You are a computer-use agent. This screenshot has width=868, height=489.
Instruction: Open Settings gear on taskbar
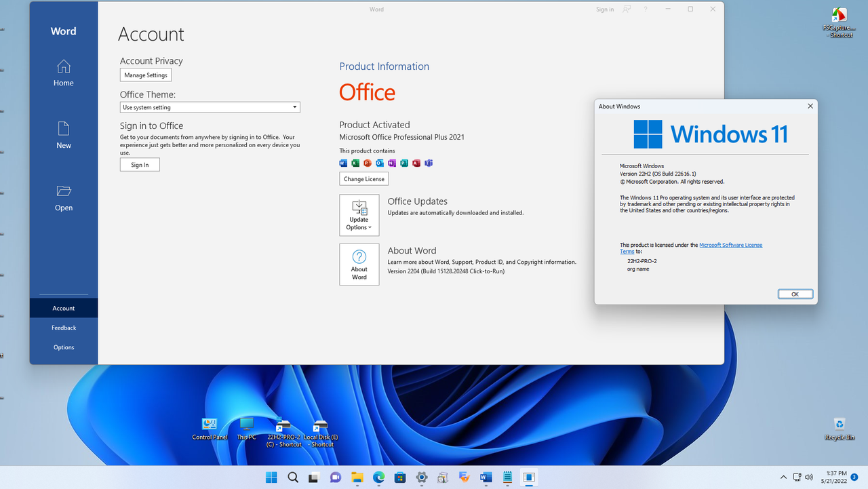(421, 477)
